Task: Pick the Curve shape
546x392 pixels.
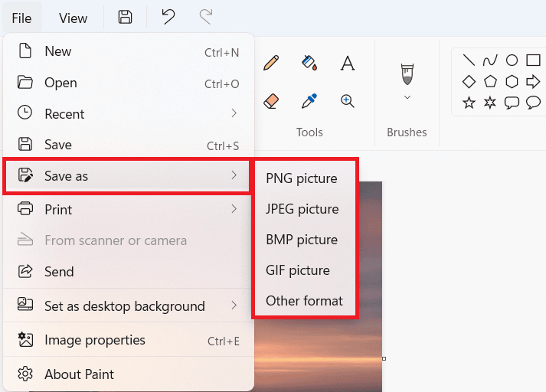Action: (x=490, y=60)
